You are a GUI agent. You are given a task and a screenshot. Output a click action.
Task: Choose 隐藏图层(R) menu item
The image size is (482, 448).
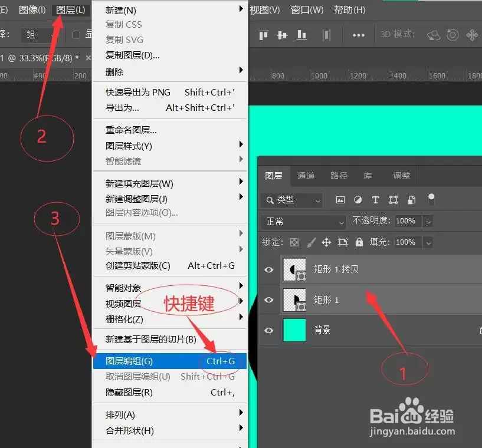pos(170,393)
